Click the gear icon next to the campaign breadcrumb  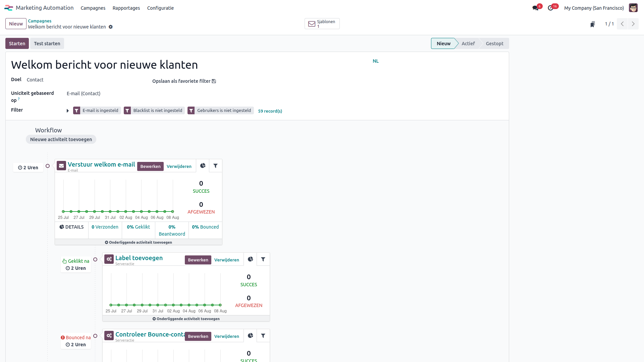(111, 27)
